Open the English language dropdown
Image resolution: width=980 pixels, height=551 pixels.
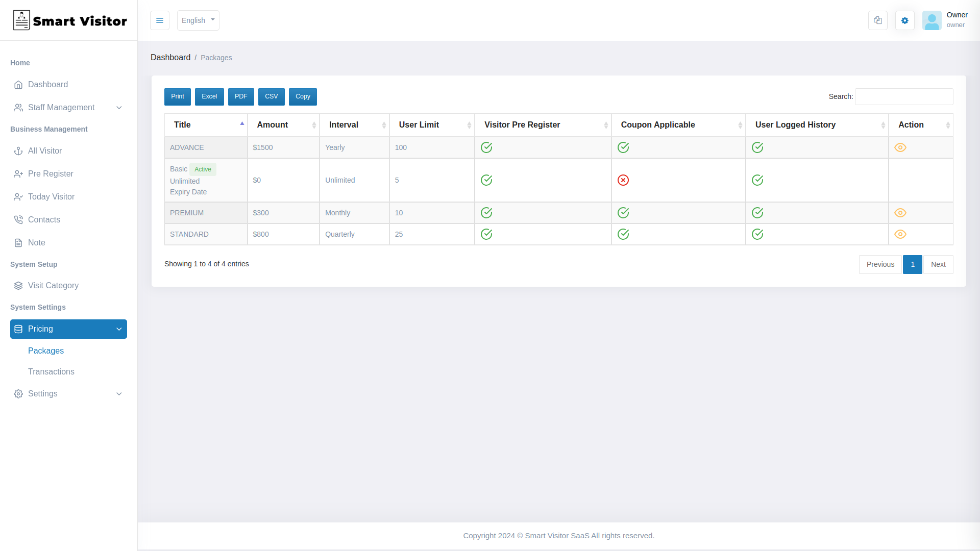tap(198, 20)
